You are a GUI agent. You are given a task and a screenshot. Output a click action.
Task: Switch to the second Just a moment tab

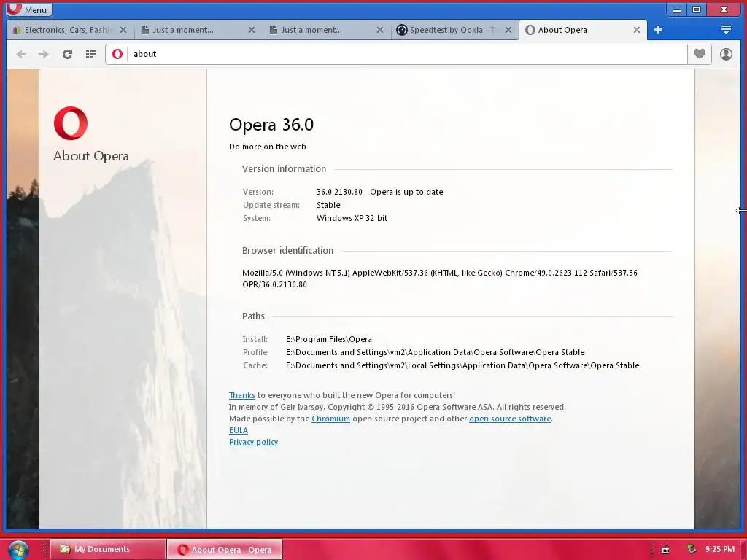click(326, 30)
